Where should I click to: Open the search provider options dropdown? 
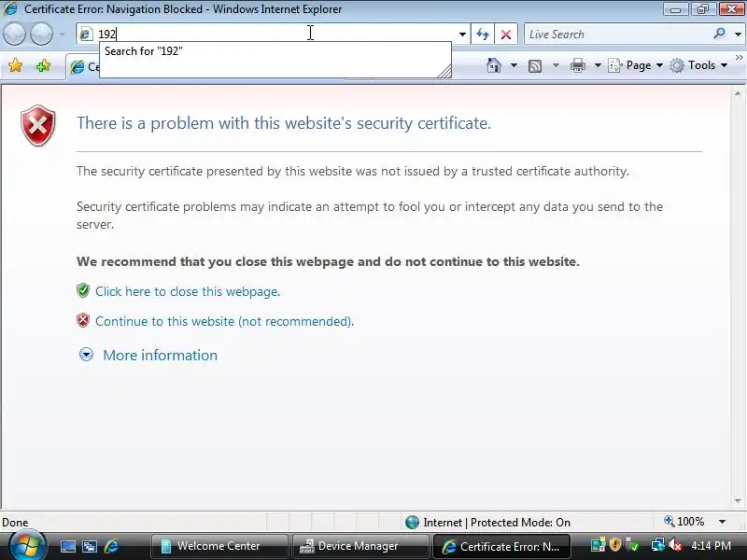pos(738,35)
